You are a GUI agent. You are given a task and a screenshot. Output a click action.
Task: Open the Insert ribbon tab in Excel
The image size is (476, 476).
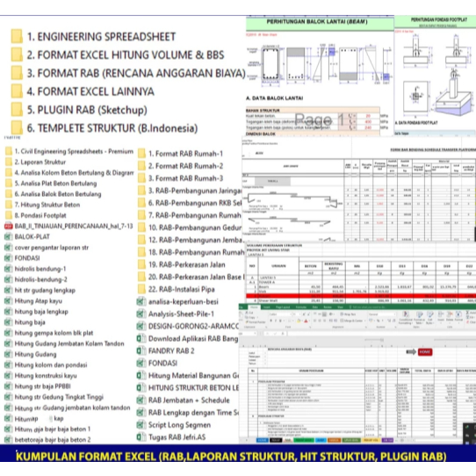266,307
